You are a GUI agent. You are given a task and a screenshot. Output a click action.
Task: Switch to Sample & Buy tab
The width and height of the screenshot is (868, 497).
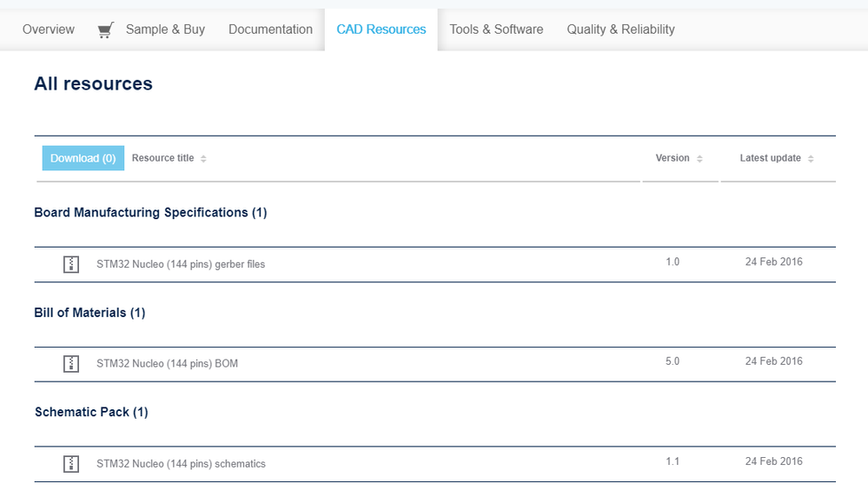165,30
